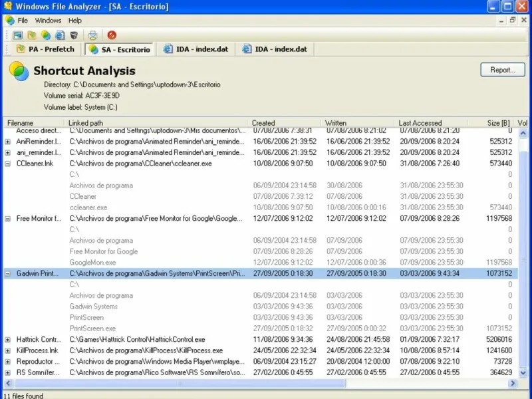The image size is (532, 399).
Task: Click the PrintScreen.exe sub-item
Action: pos(92,329)
